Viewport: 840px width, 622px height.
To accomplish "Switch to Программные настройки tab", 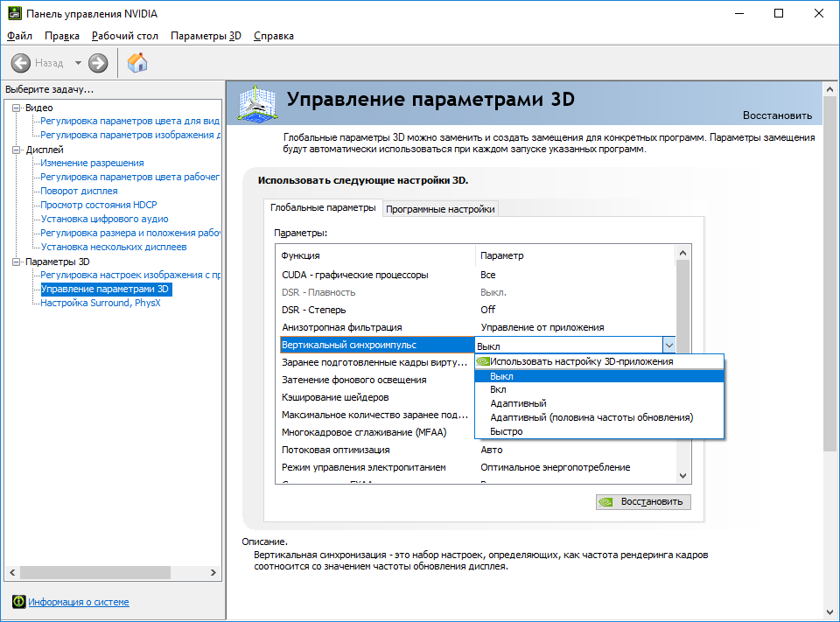I will pyautogui.click(x=440, y=209).
